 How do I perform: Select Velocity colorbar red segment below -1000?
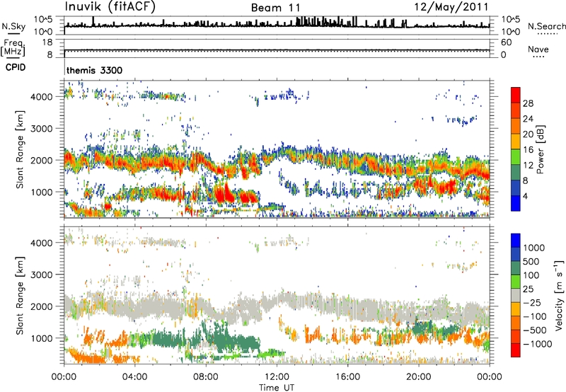516,350
